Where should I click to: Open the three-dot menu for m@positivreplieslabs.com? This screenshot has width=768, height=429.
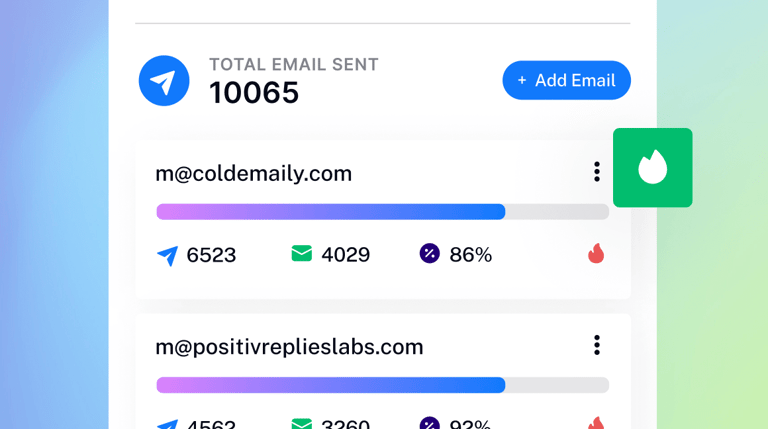pyautogui.click(x=597, y=345)
